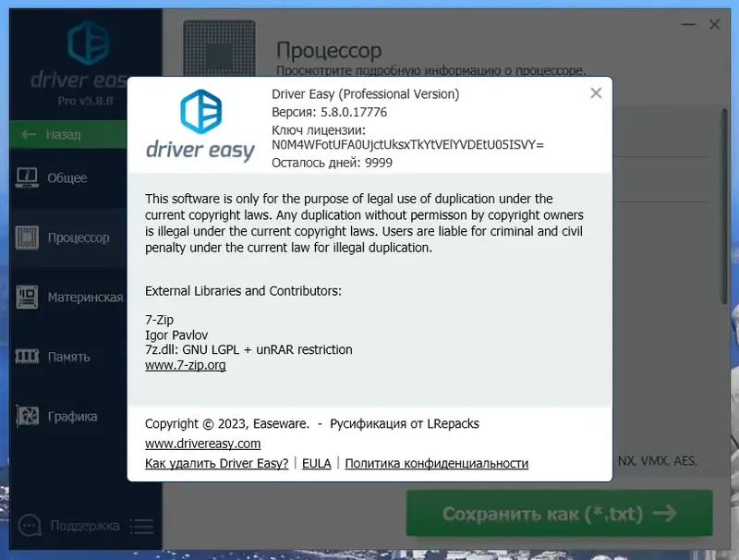Close the Driver Easy about dialog
Viewport: 739px width, 560px height.
(596, 92)
